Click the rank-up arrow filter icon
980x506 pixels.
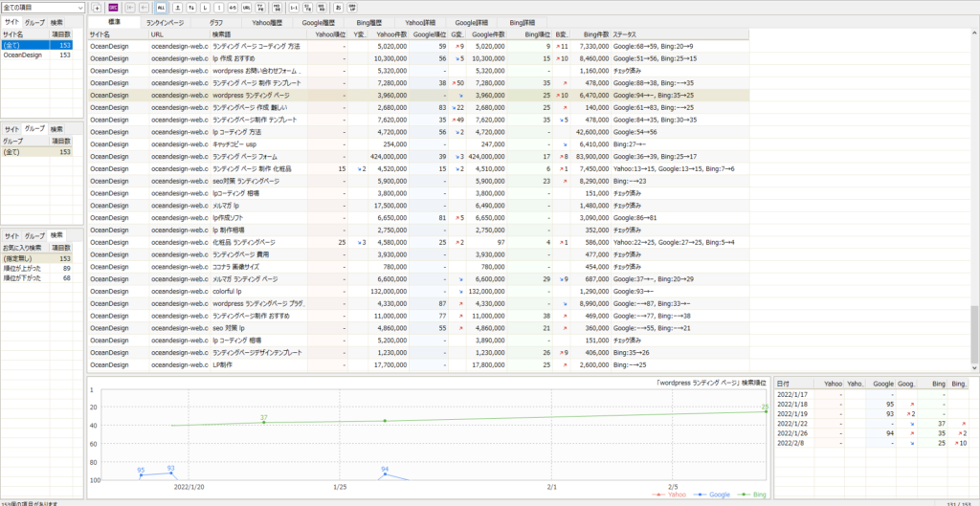[x=177, y=8]
